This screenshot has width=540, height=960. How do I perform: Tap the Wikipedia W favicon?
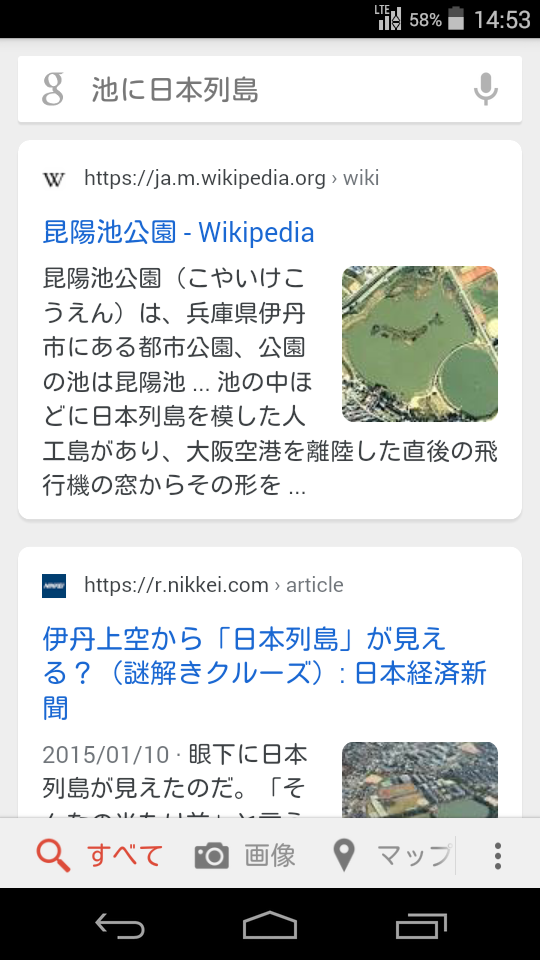click(54, 179)
